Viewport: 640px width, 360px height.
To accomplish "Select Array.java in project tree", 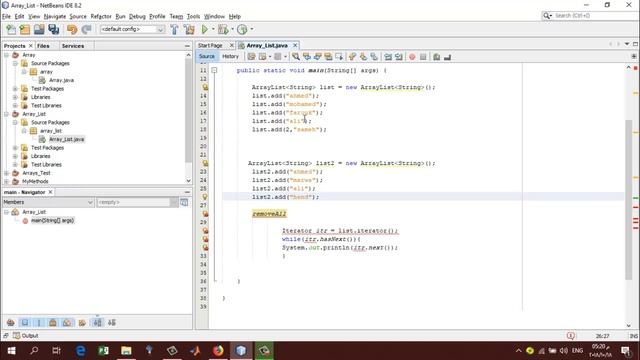I will tap(61, 80).
